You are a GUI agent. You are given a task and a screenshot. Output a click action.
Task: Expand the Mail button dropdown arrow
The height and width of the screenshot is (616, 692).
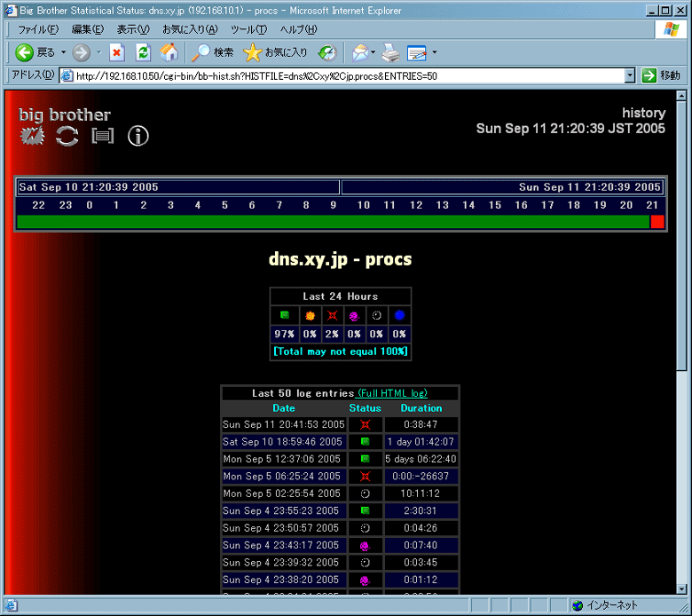click(374, 52)
